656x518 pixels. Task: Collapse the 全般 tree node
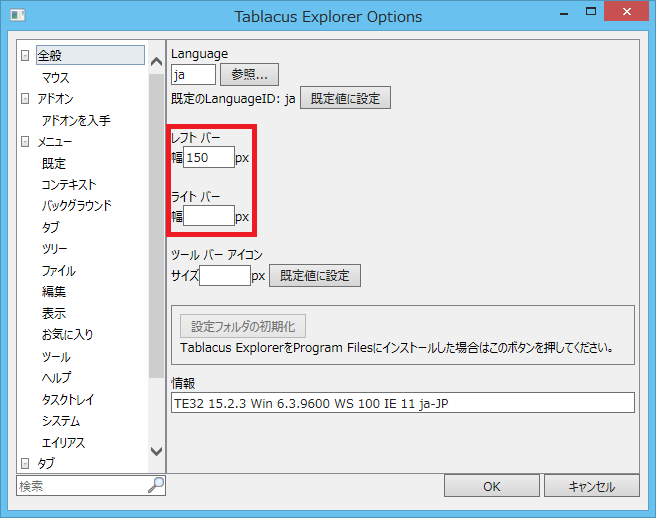[25, 55]
